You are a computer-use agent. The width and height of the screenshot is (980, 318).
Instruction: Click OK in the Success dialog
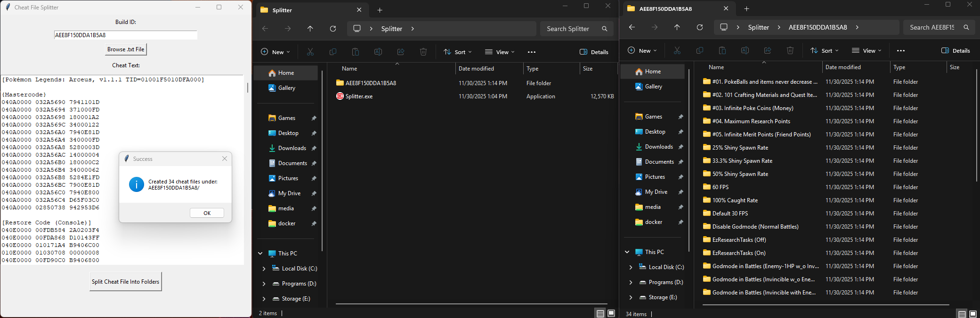tap(207, 213)
